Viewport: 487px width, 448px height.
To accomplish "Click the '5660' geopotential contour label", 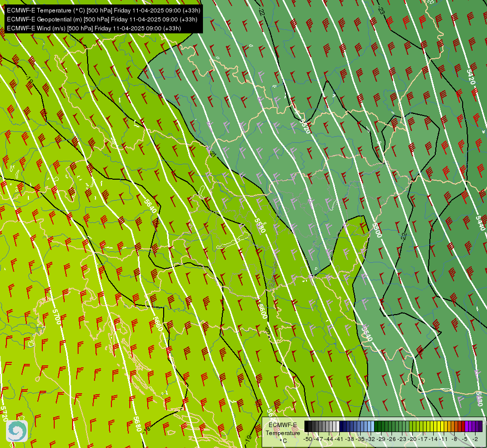I will 158,324.
